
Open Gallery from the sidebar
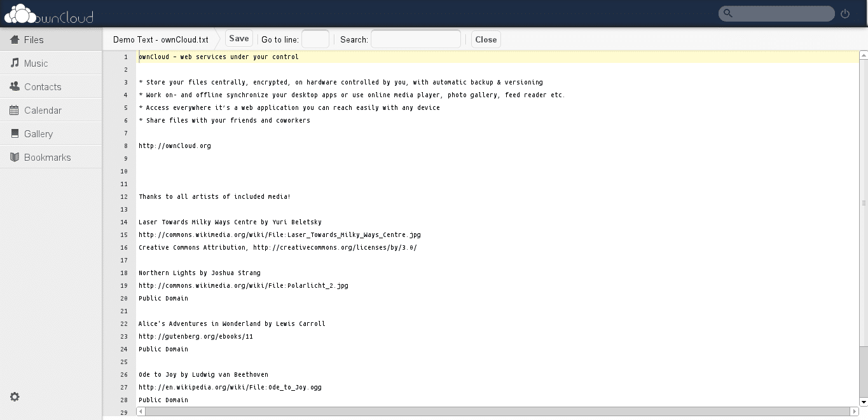coord(51,133)
